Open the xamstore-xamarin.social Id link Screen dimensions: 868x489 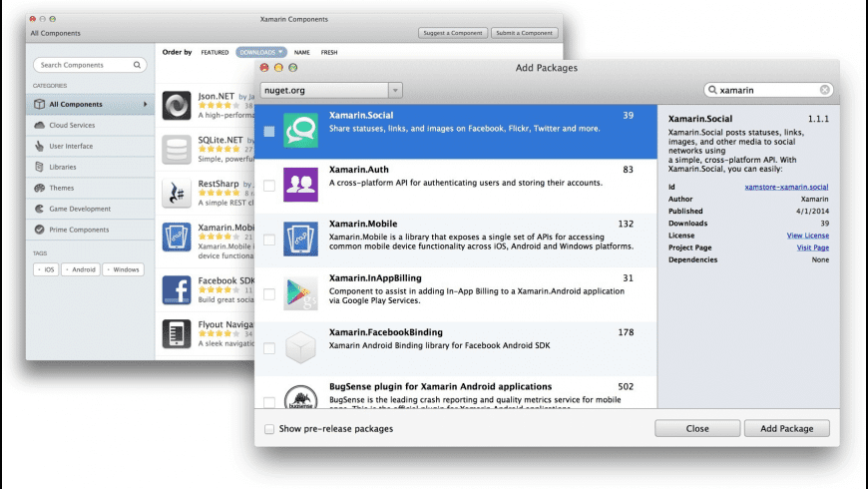point(786,187)
